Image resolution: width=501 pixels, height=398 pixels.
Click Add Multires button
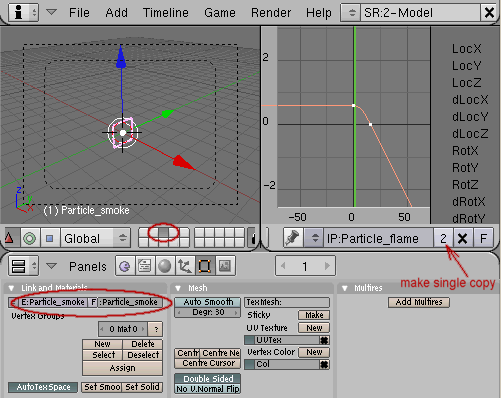[419, 302]
